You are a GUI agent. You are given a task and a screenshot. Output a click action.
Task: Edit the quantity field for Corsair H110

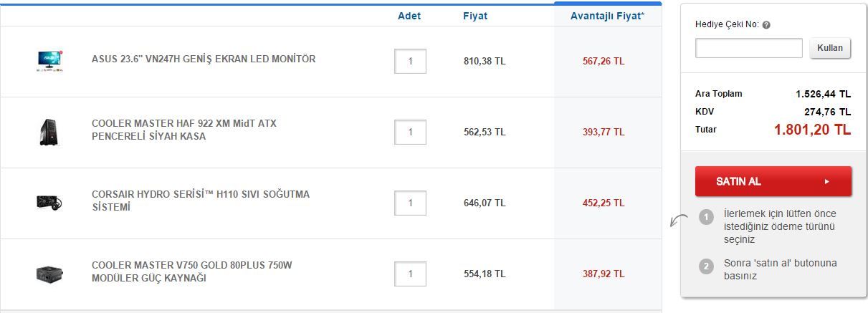click(x=410, y=203)
